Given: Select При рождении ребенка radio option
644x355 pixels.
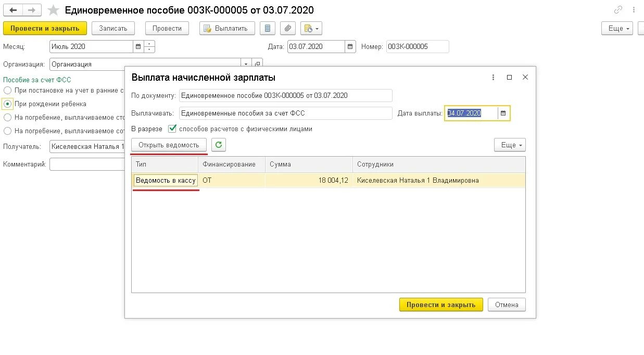Looking at the screenshot, I should pos(7,104).
